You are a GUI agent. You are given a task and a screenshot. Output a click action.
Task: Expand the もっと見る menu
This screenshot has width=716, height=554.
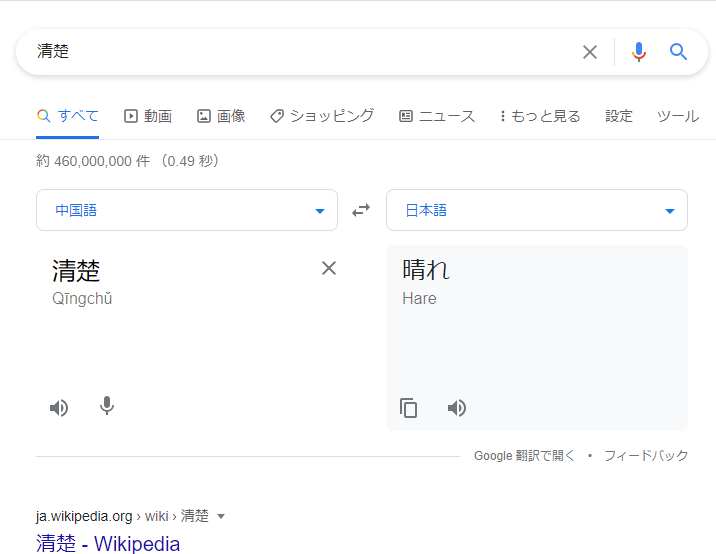[x=540, y=116]
